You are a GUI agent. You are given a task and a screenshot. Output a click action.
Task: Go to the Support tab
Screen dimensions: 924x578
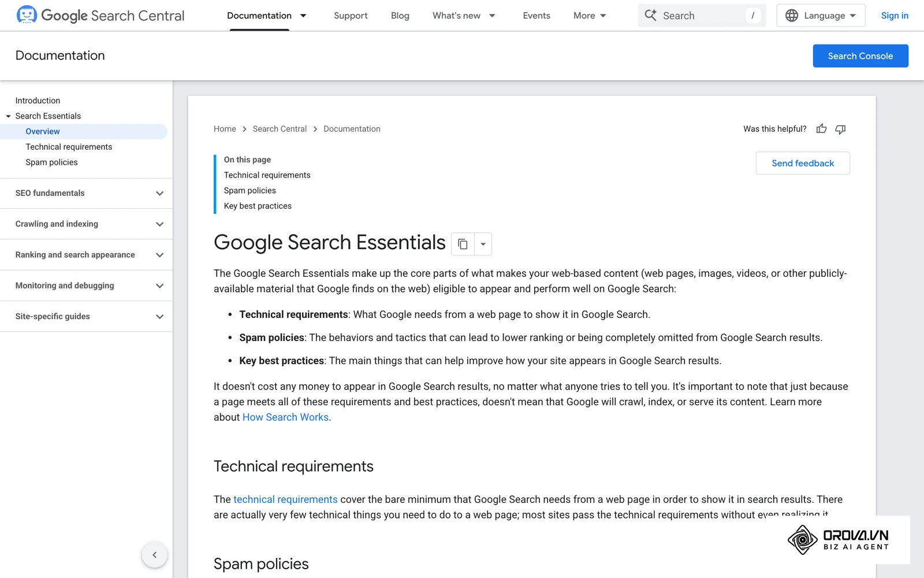(x=351, y=16)
